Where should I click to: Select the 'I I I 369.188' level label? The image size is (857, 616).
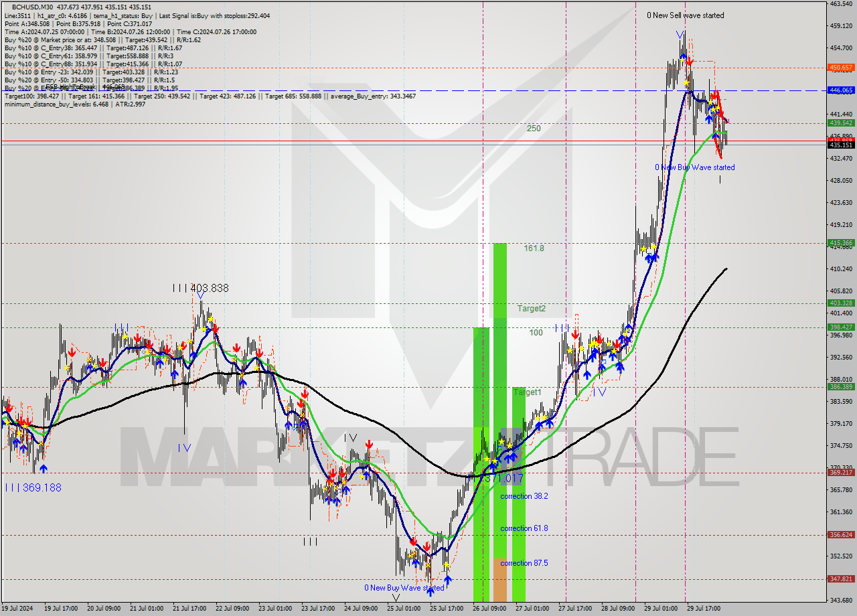coord(33,487)
